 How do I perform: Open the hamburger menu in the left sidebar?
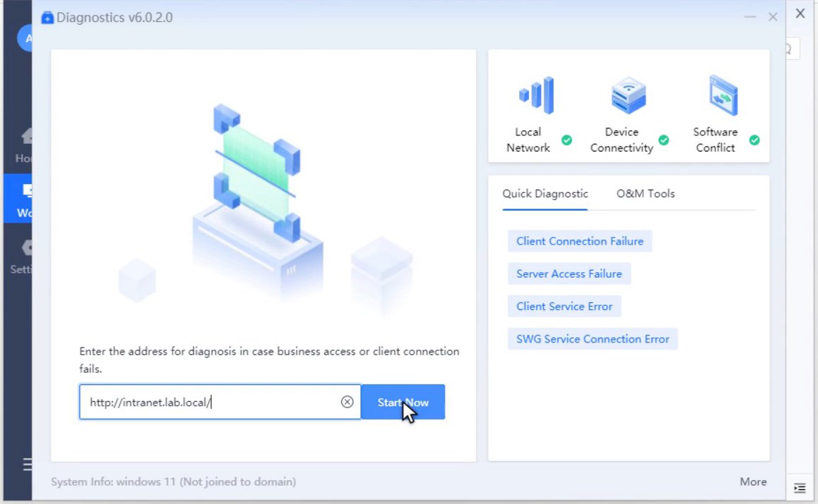pyautogui.click(x=27, y=464)
